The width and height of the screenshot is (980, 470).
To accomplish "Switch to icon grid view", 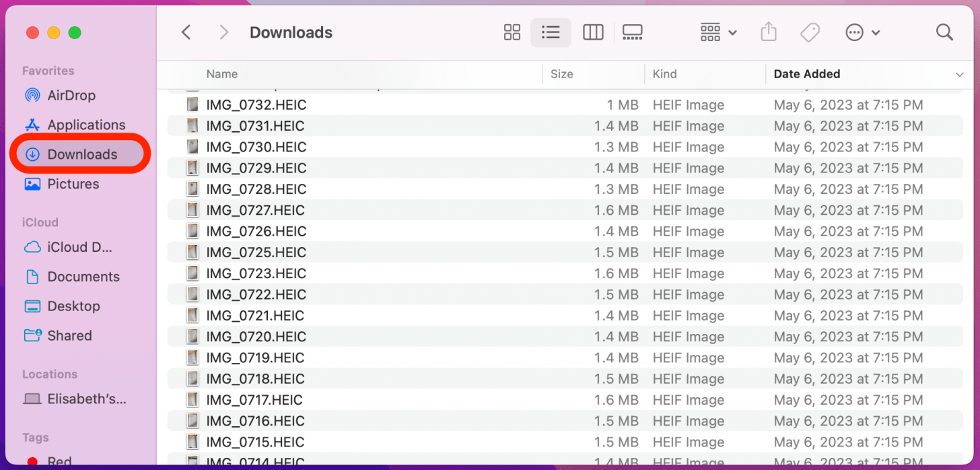I will (x=512, y=32).
